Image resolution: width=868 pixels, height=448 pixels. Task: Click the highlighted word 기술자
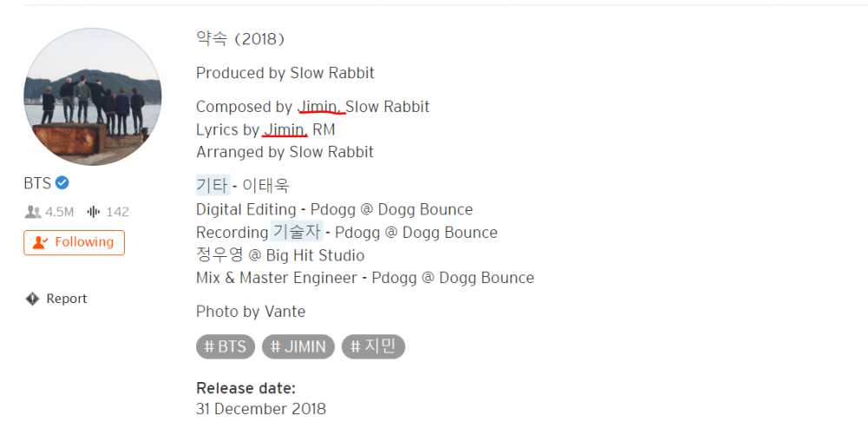click(x=297, y=232)
